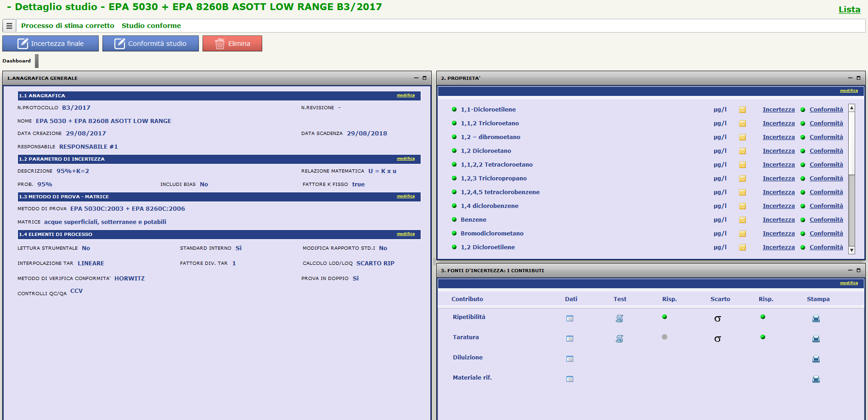This screenshot has width=868, height=420.
Task: Open Conformità link for 1,4 diclorobenzene
Action: click(x=826, y=206)
